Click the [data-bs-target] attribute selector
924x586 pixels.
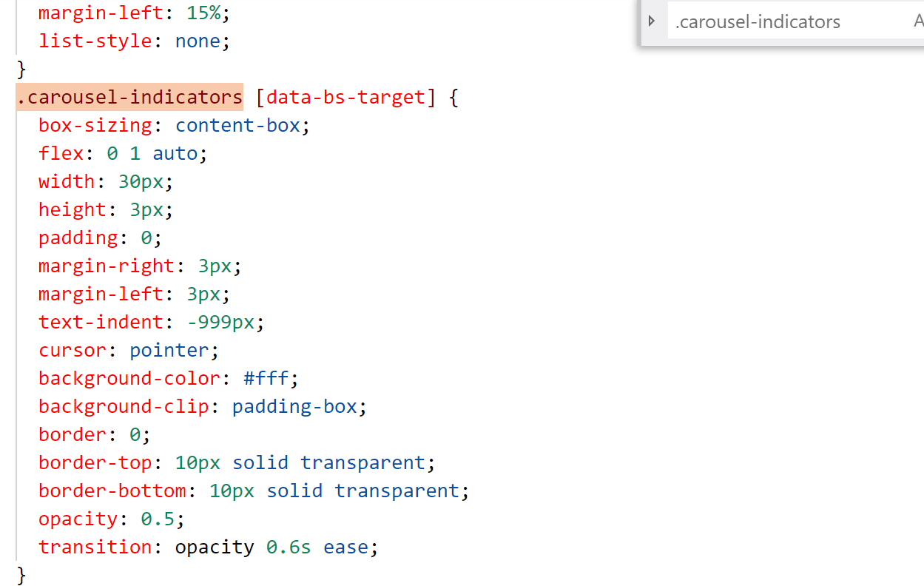point(346,97)
